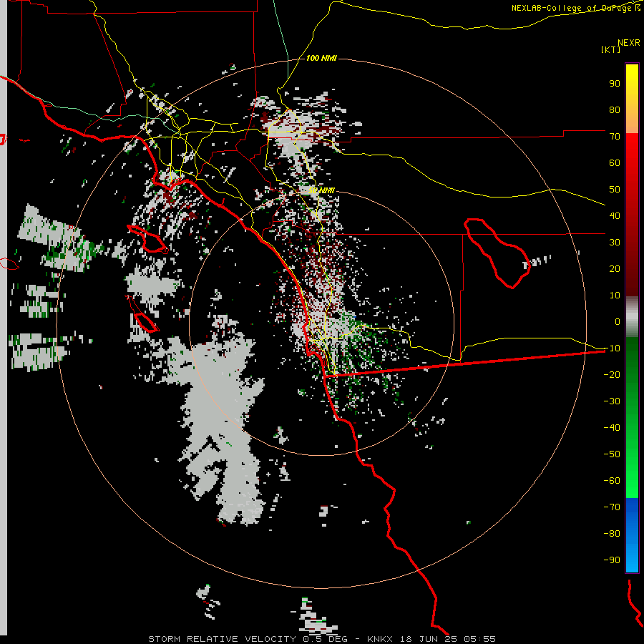Click the 0 value on the velocity scale

(618, 321)
